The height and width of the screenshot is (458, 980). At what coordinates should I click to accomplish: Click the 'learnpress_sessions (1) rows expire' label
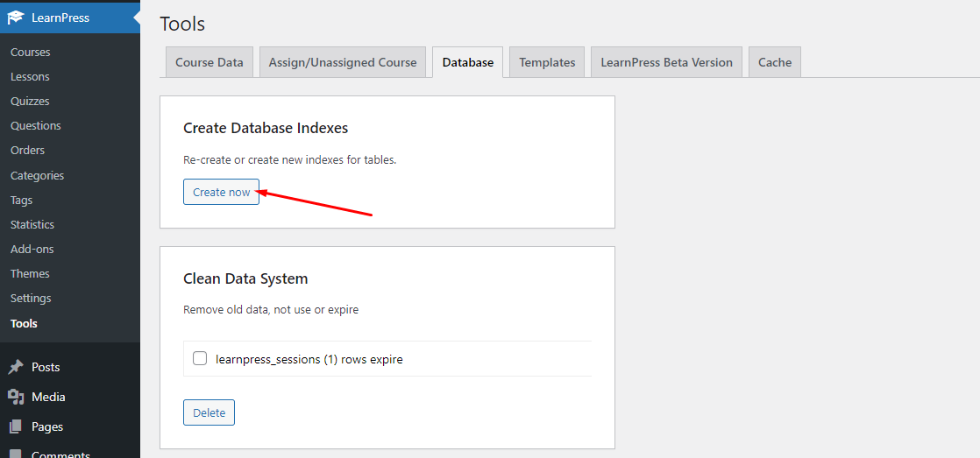pyautogui.click(x=309, y=359)
